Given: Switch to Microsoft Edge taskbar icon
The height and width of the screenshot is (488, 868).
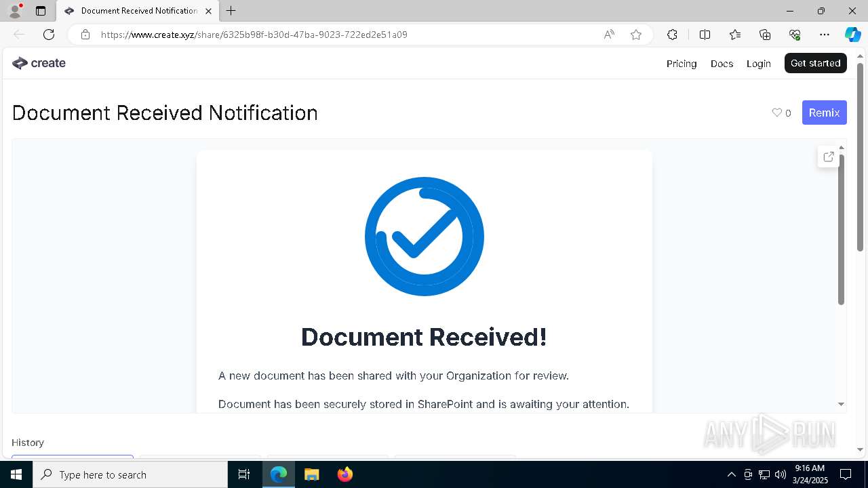Looking at the screenshot, I should [279, 474].
